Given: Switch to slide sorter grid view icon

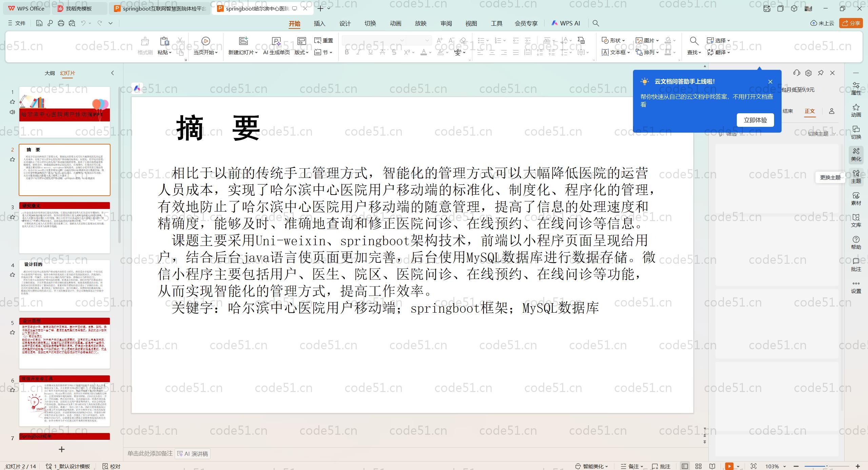Looking at the screenshot, I should (698, 466).
